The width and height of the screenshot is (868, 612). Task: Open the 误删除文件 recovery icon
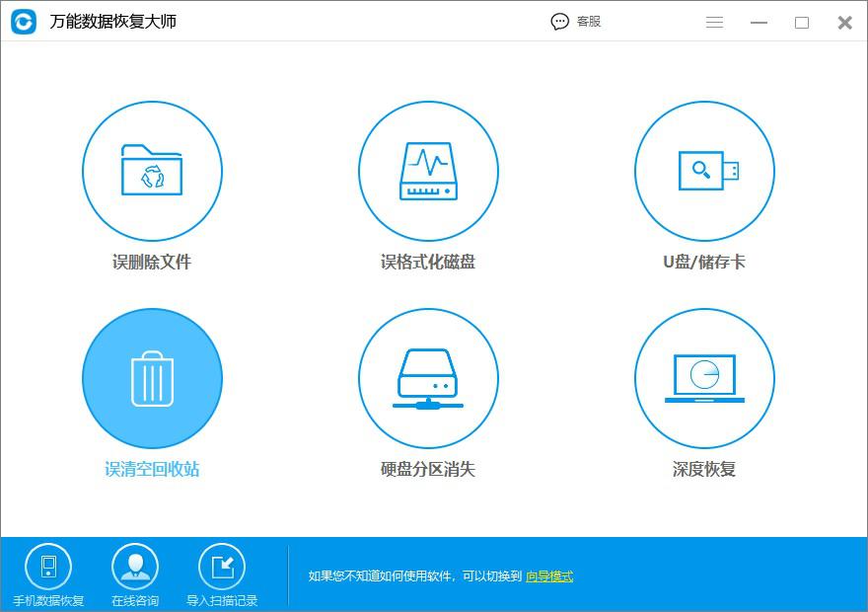pos(152,171)
